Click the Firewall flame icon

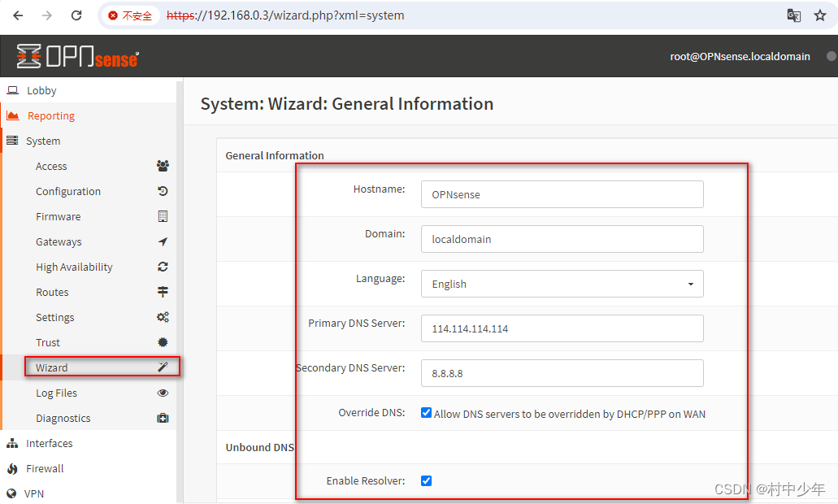pyautogui.click(x=12, y=469)
